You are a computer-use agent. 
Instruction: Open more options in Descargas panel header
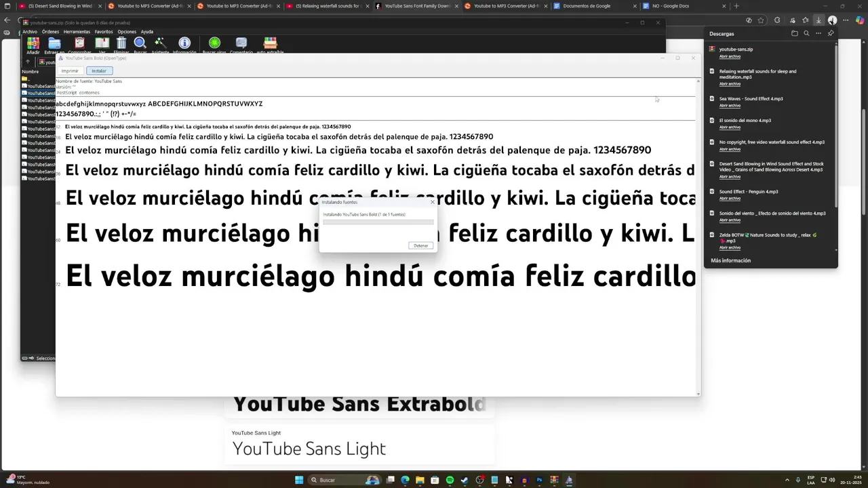coord(818,33)
